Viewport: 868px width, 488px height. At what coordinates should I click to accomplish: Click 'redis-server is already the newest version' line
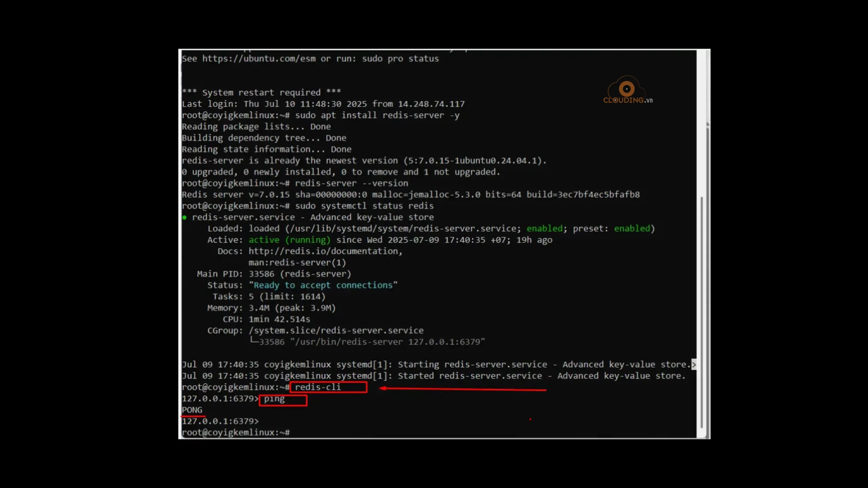pos(364,161)
